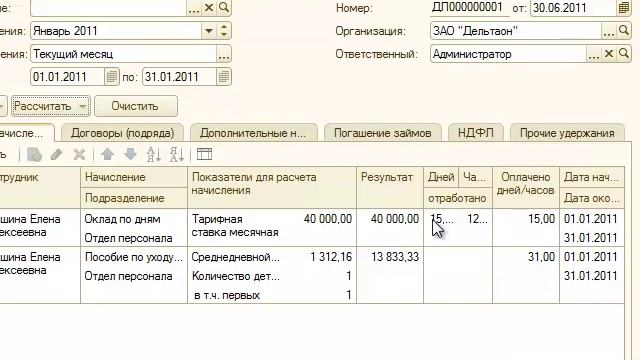Click the Начисление column header
The width and height of the screenshot is (640, 360).
[x=134, y=177]
